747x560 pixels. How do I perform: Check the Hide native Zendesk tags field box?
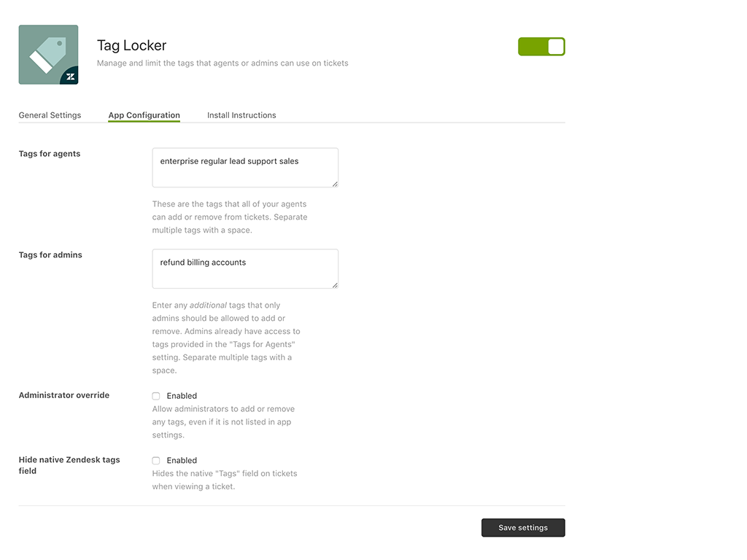[x=156, y=461]
